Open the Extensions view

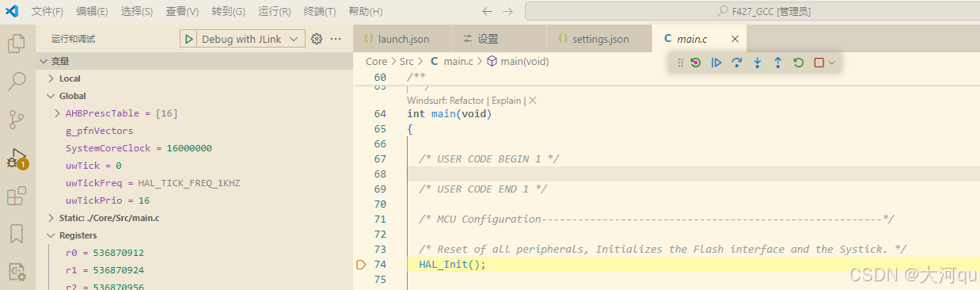point(17,196)
